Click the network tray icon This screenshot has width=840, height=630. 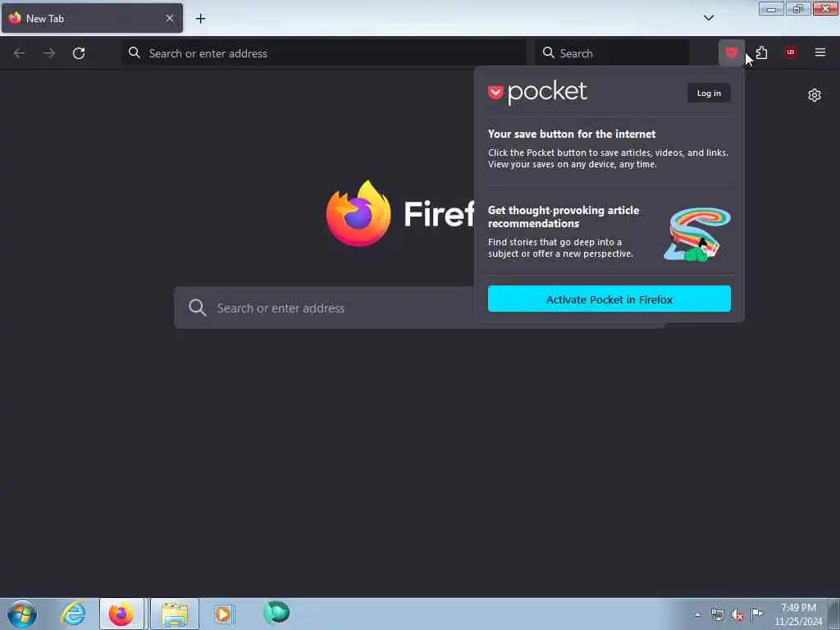tap(717, 615)
